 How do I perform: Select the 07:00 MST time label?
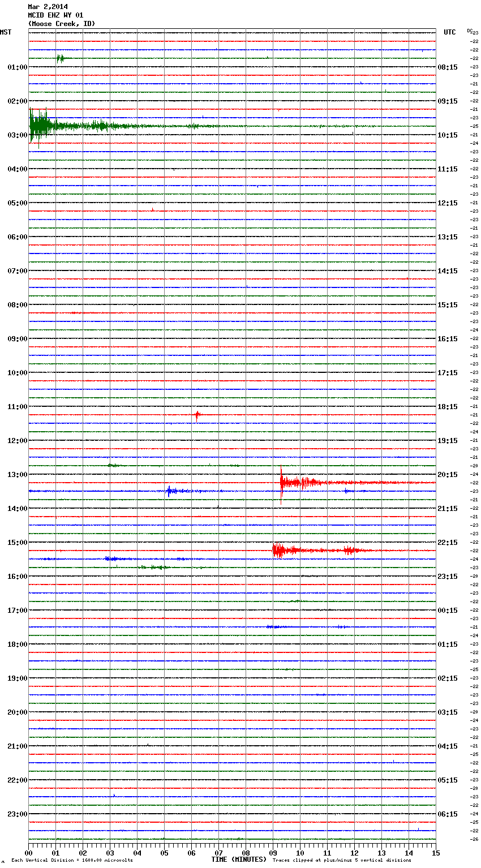pyautogui.click(x=17, y=271)
